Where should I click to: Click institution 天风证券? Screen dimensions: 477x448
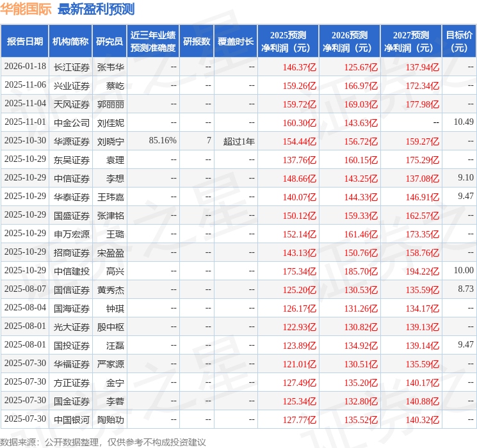click(x=72, y=104)
